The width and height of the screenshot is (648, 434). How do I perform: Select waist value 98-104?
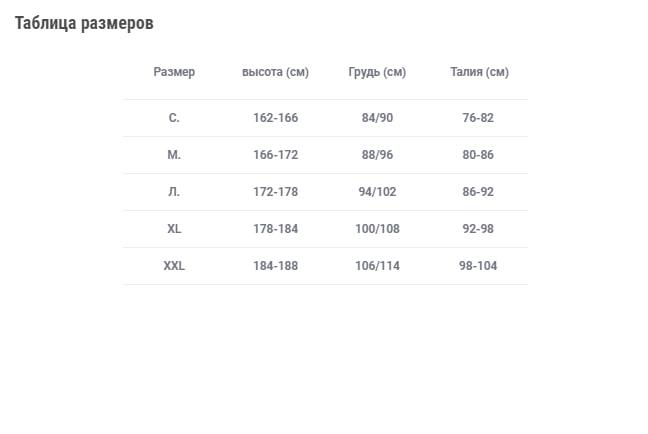point(478,266)
